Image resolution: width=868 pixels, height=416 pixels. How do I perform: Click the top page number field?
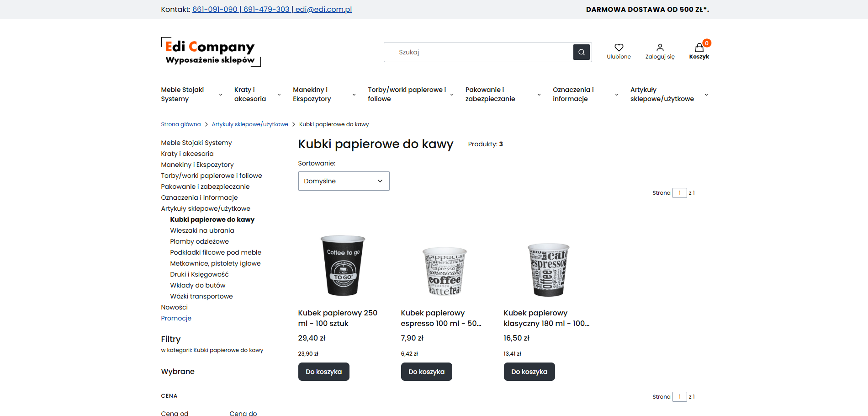click(679, 193)
